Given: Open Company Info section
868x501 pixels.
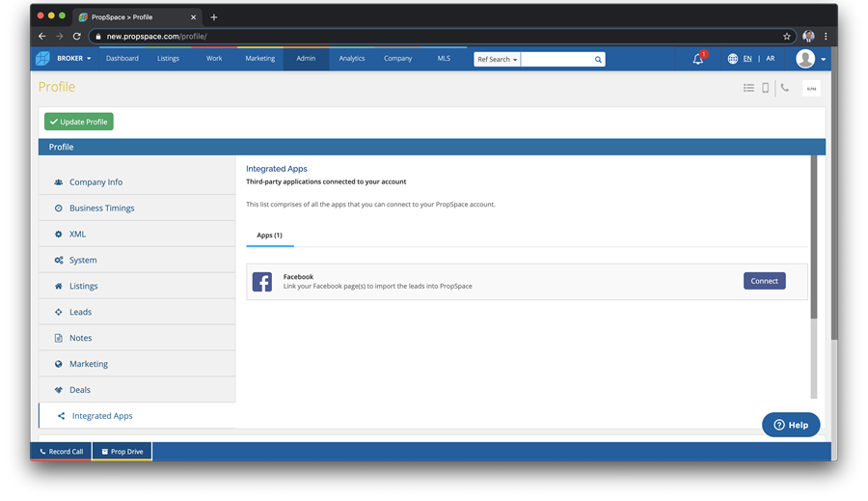Looking at the screenshot, I should tap(137, 182).
